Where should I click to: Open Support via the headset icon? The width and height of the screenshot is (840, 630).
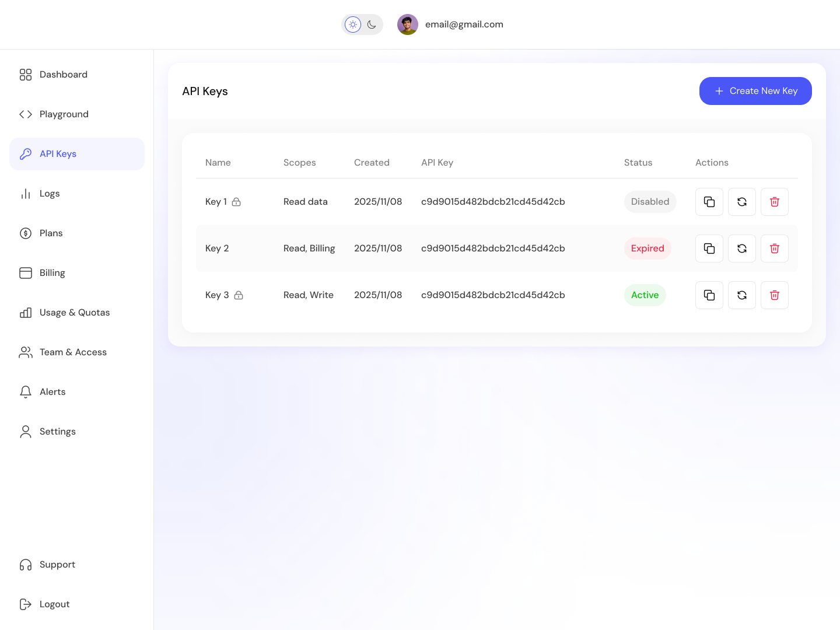[25, 564]
